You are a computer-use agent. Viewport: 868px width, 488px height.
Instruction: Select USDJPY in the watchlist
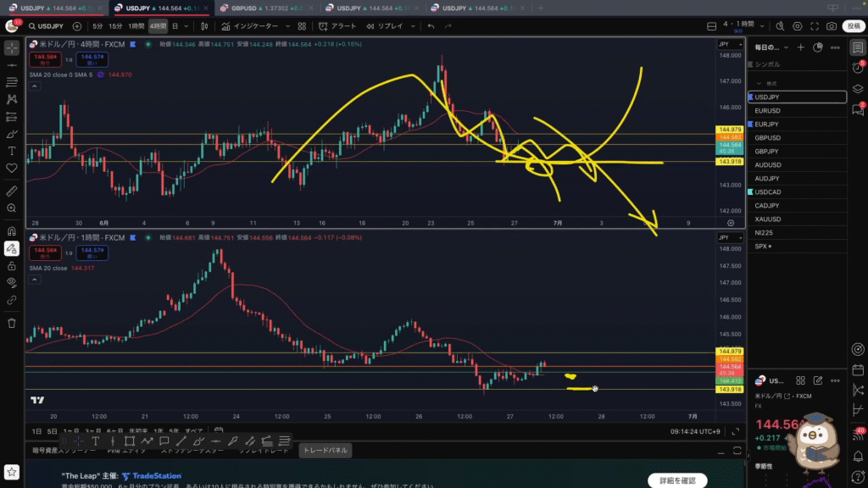point(797,97)
